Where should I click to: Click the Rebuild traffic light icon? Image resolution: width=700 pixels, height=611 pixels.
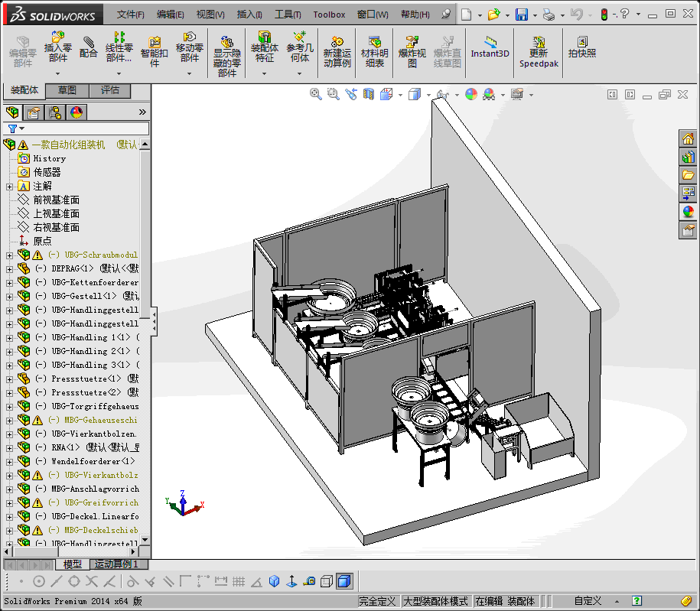click(604, 15)
